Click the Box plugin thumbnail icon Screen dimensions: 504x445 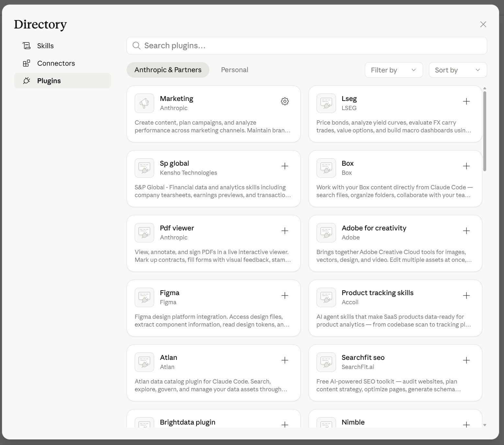pos(326,168)
